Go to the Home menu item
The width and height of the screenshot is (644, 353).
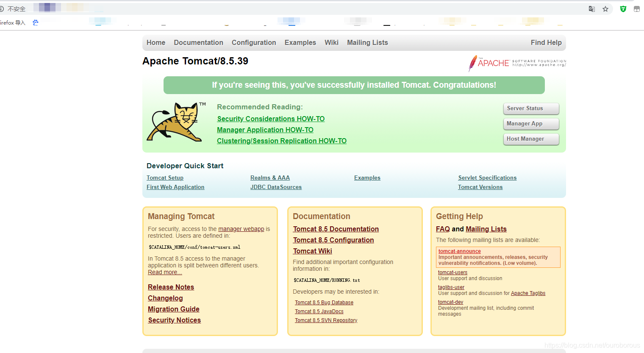tap(156, 42)
